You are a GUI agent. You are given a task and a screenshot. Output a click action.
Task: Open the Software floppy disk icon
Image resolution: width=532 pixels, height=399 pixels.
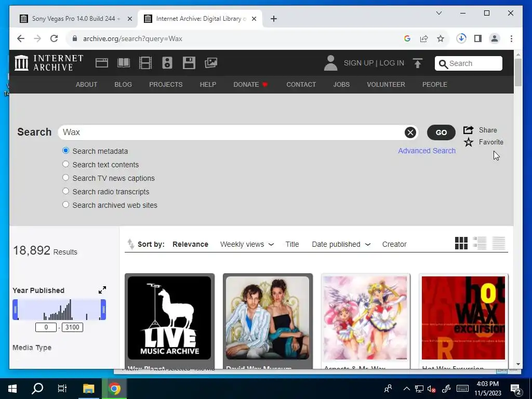pyautogui.click(x=189, y=63)
